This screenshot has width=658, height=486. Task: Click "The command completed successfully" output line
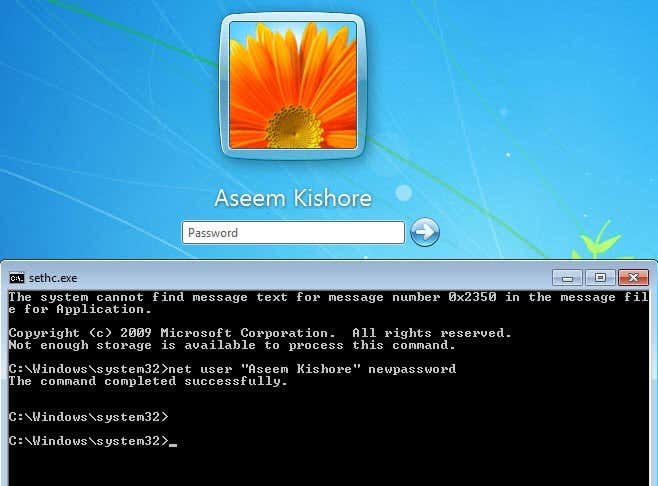pos(148,381)
